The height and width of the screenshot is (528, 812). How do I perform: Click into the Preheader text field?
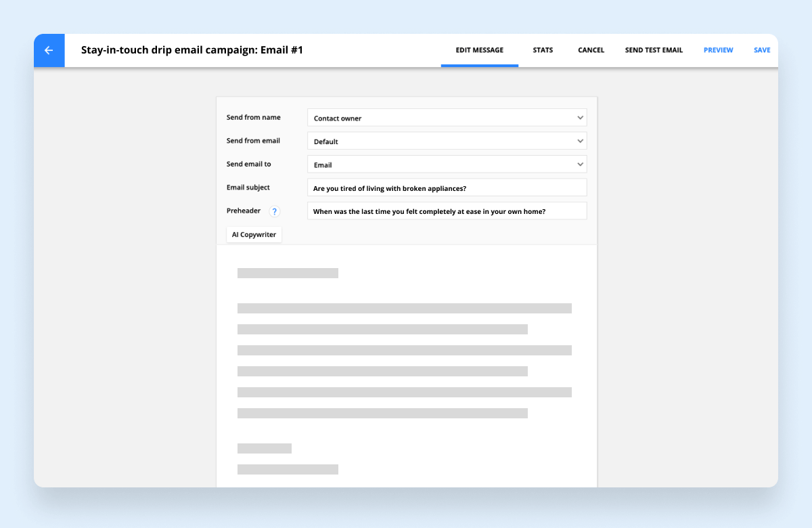pos(447,211)
